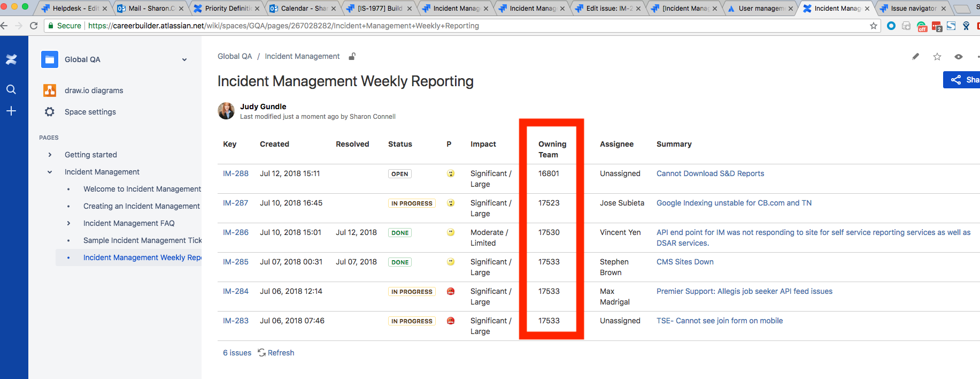This screenshot has width=980, height=379.
Task: Click the Global QA space folder icon
Action: coord(50,59)
